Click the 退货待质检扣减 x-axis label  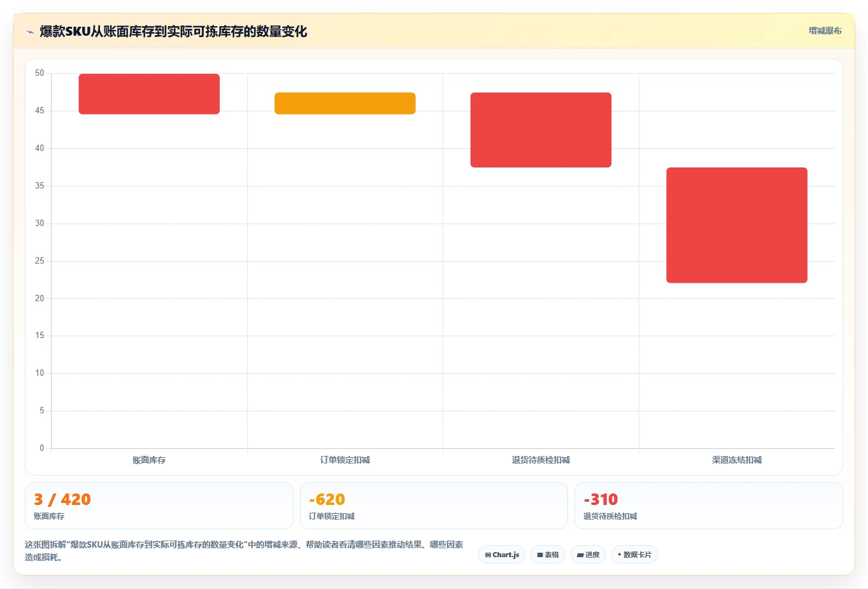pyautogui.click(x=541, y=460)
